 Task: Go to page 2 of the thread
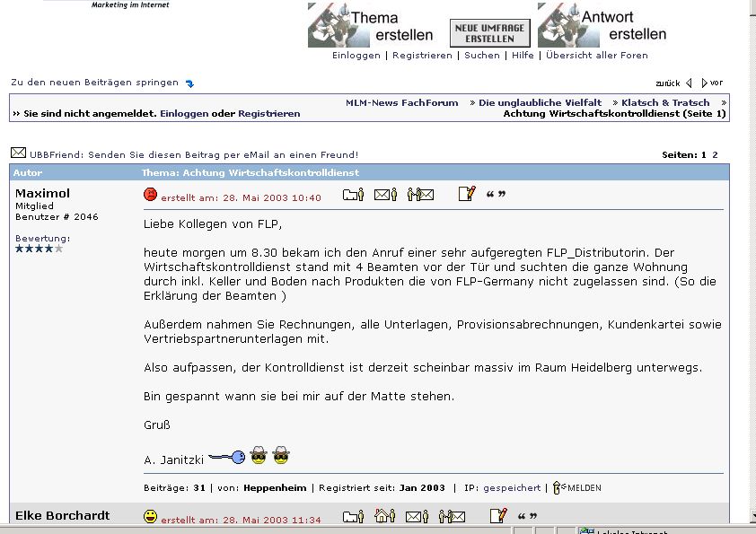click(716, 154)
